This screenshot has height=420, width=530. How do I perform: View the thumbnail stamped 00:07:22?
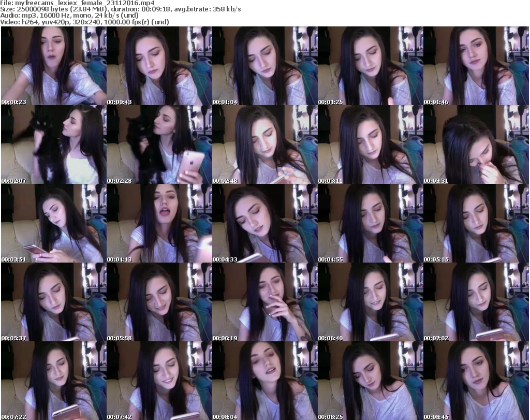point(54,381)
